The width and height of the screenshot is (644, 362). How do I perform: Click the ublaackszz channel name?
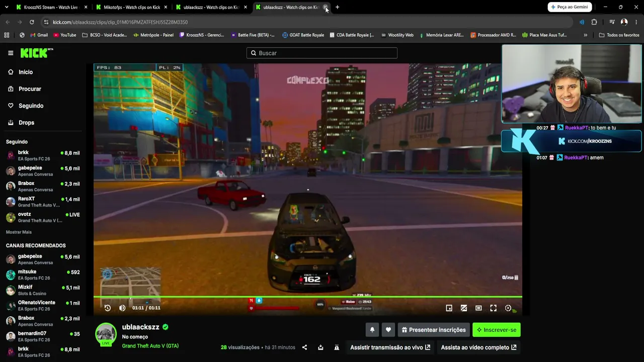(x=140, y=327)
